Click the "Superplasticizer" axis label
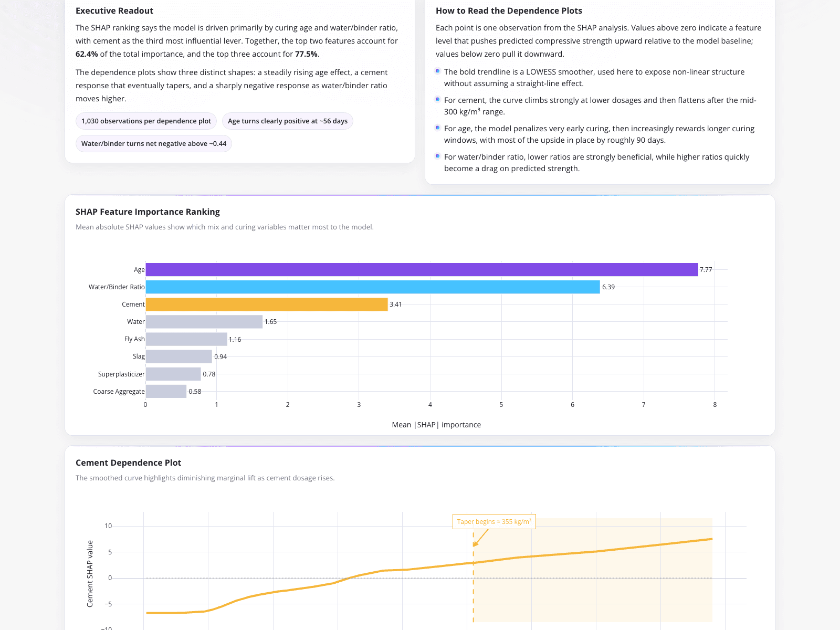Screen dimensions: 840x630 (x=121, y=374)
